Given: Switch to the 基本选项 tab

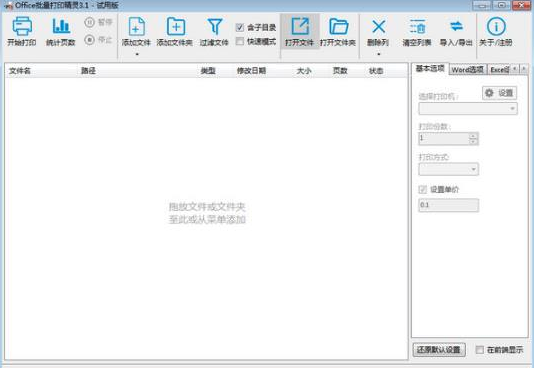Looking at the screenshot, I should pyautogui.click(x=430, y=68).
